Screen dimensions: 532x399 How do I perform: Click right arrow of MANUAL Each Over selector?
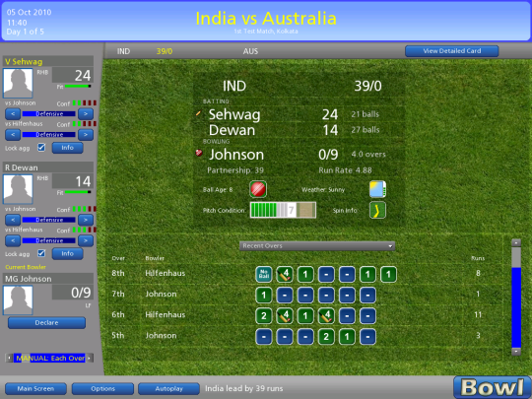(90, 358)
